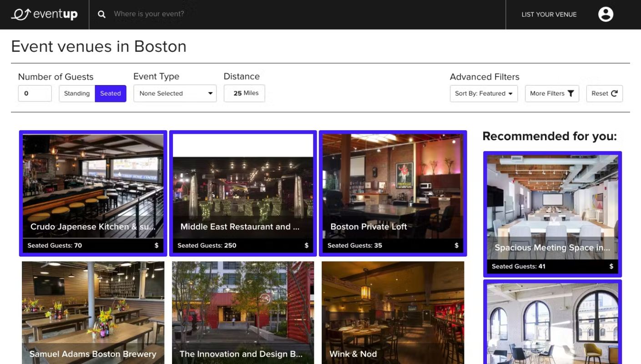
Task: Open Middle East Restaurant venue card
Action: click(243, 193)
